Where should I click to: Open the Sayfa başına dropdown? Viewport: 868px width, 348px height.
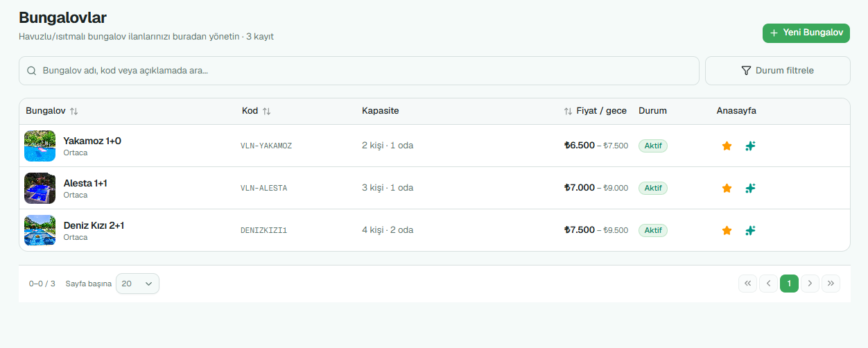pos(137,284)
